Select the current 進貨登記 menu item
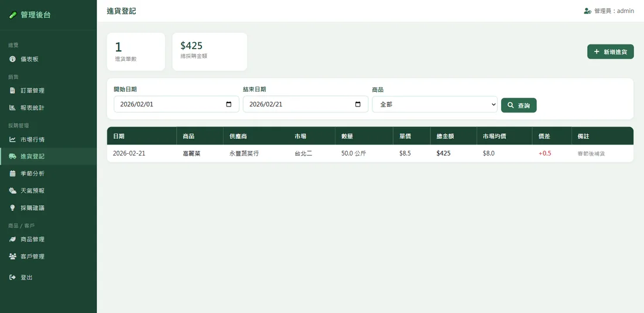The image size is (644, 313). 49,156
